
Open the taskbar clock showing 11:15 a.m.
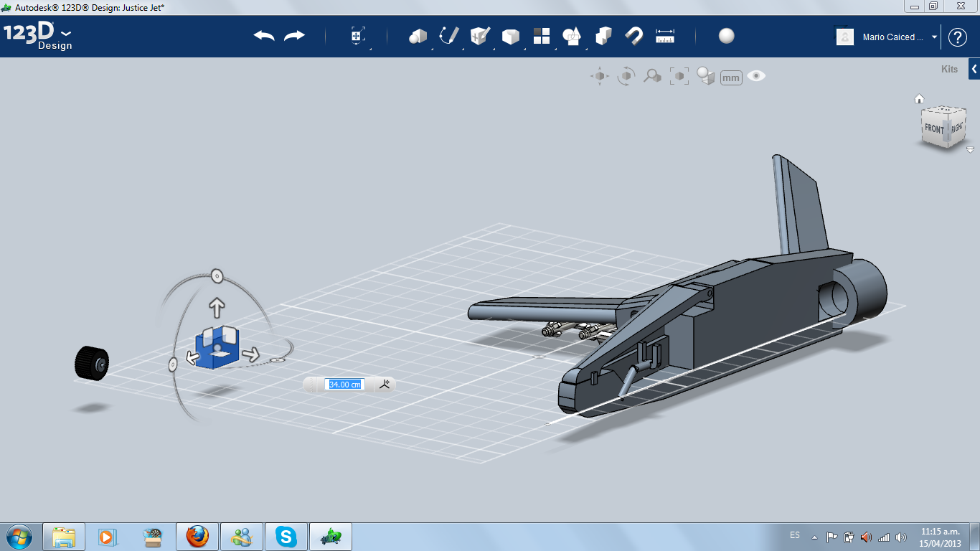941,537
